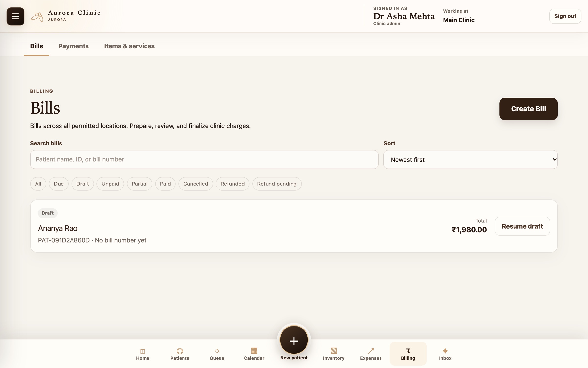Filter bills by Refunded status
Screen dimensions: 588x368
pyautogui.click(x=233, y=184)
